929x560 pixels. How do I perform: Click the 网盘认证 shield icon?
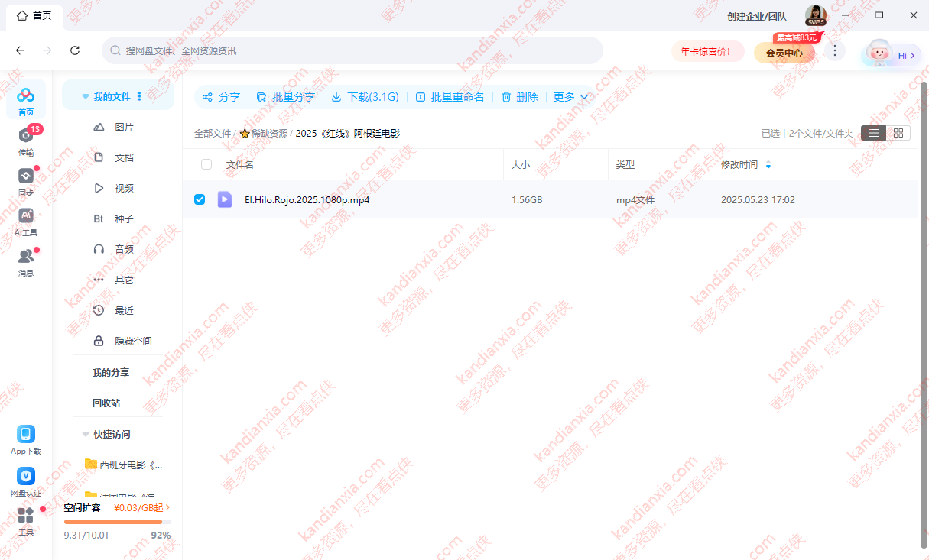click(x=26, y=477)
